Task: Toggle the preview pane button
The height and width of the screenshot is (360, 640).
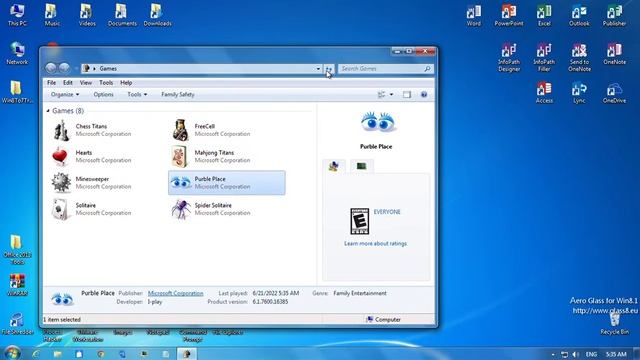Action: tap(407, 95)
